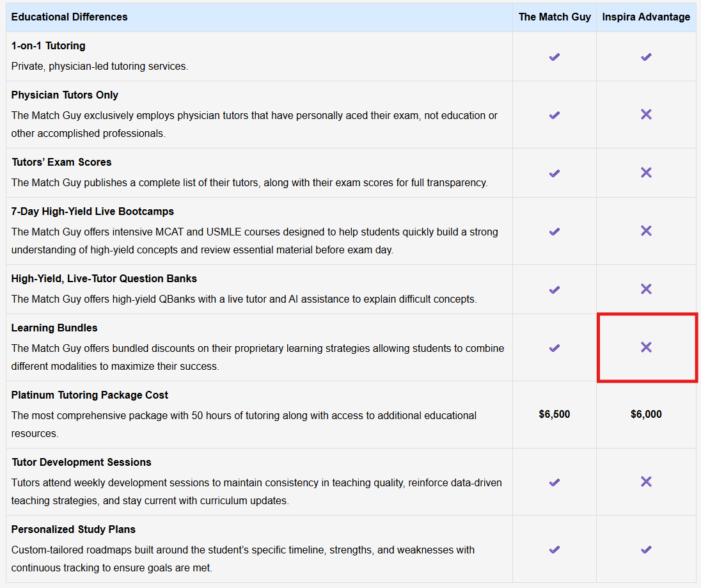Click the description about publishing tutors' exam scores
The height and width of the screenshot is (588, 701).
pos(249,182)
